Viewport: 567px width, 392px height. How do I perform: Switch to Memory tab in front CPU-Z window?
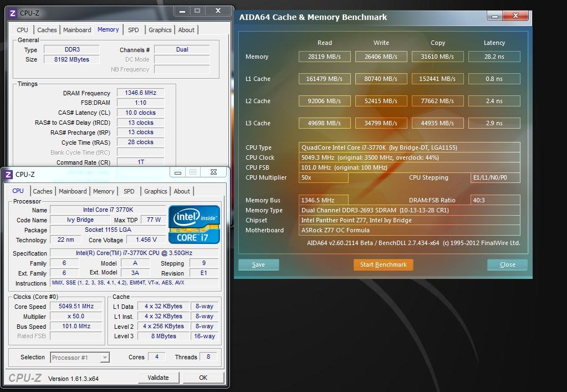click(104, 191)
